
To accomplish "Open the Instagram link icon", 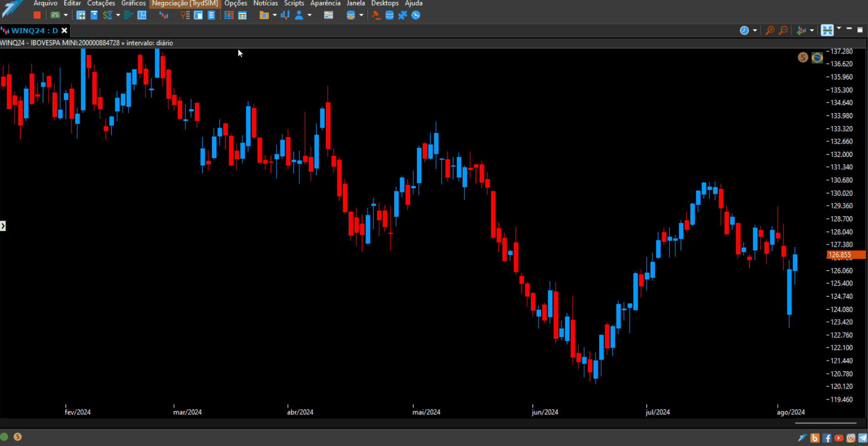I will (x=851, y=438).
